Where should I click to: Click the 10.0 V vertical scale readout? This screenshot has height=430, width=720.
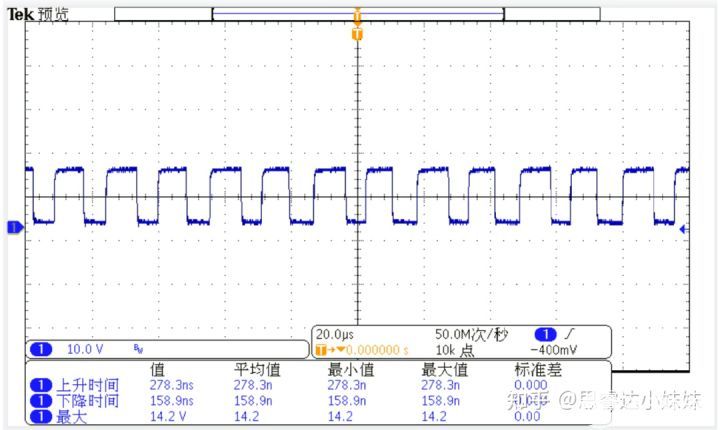pyautogui.click(x=85, y=350)
